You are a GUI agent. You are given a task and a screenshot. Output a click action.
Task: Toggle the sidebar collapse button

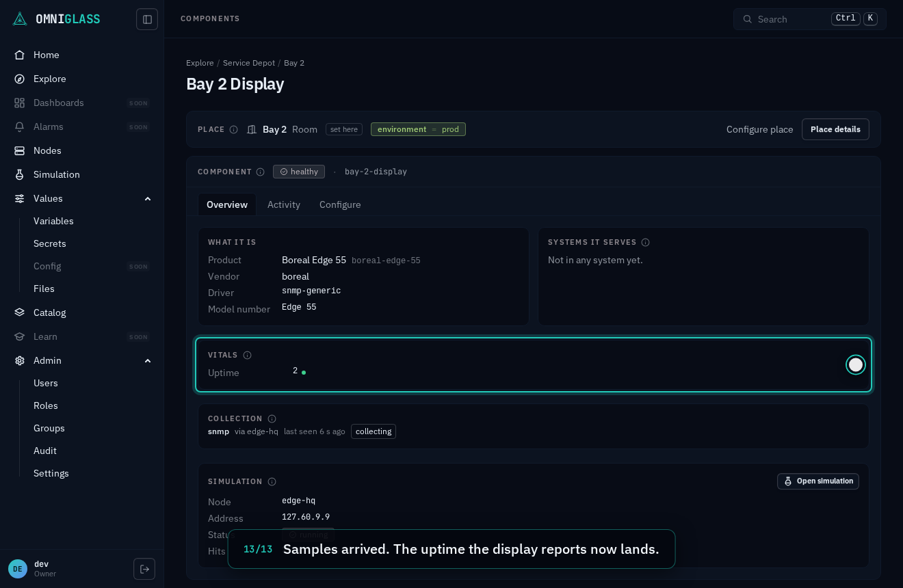tap(147, 19)
